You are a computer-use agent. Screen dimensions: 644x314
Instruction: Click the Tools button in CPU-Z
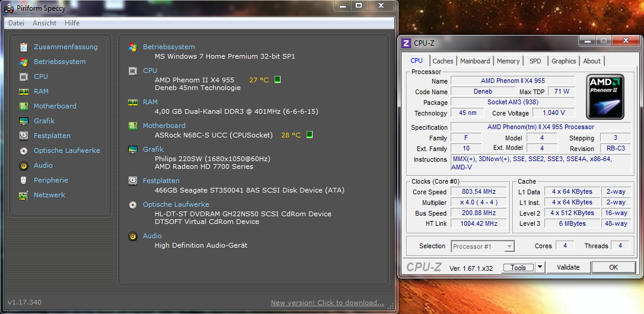(518, 267)
